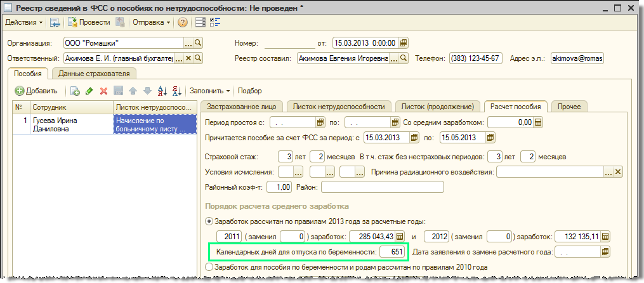Open the Листок (продолжение) tab
The image size is (644, 283).
pyautogui.click(x=437, y=107)
